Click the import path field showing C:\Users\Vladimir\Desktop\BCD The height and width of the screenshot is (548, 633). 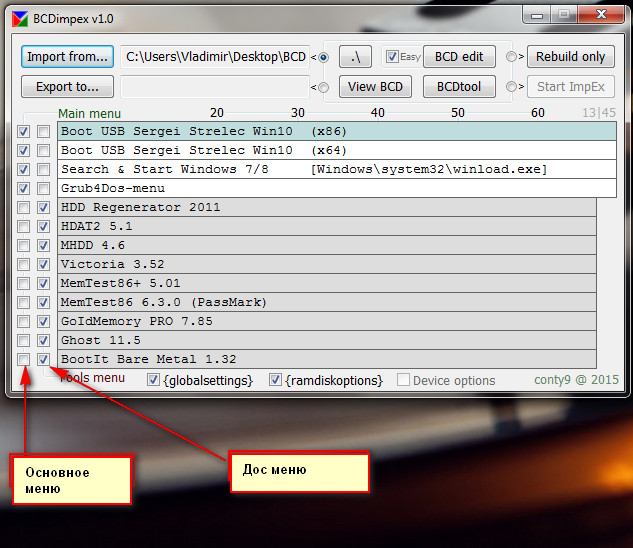pyautogui.click(x=215, y=57)
